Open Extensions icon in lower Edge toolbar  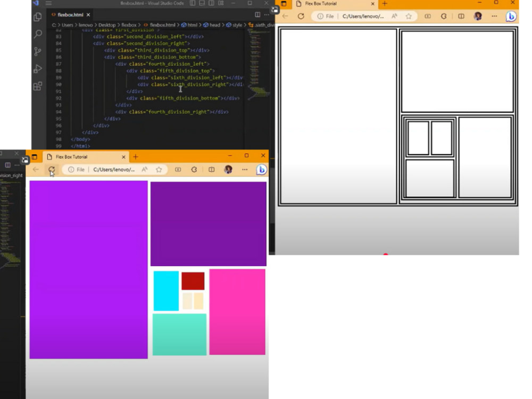194,169
